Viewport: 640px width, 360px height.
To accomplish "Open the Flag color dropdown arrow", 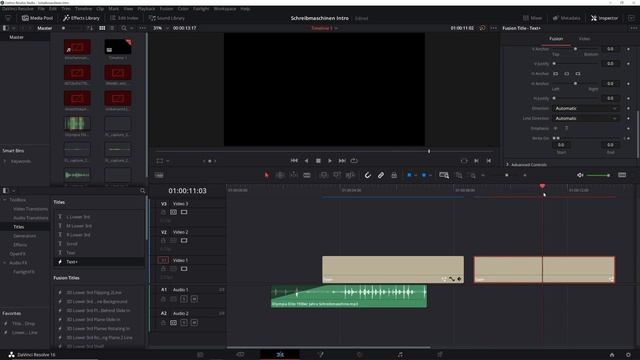I will (416, 175).
